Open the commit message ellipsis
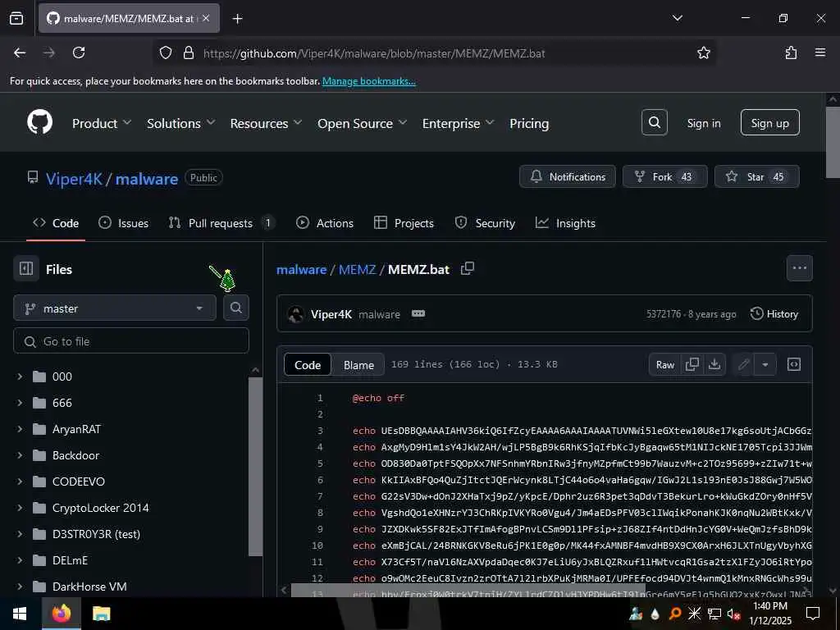This screenshot has height=630, width=840. point(418,313)
